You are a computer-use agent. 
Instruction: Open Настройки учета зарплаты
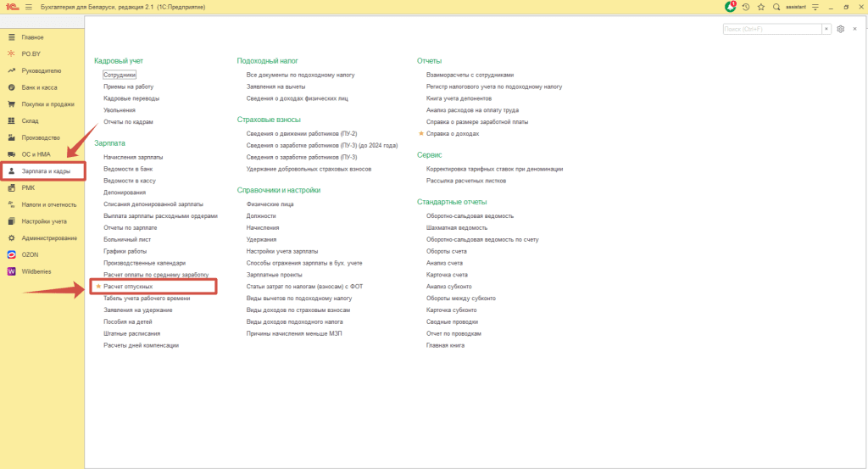coord(281,251)
